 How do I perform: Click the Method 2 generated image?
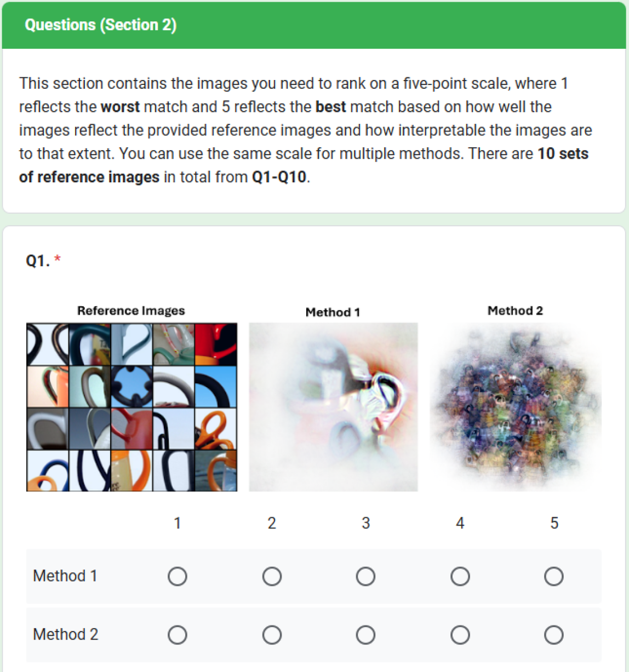pyautogui.click(x=516, y=407)
